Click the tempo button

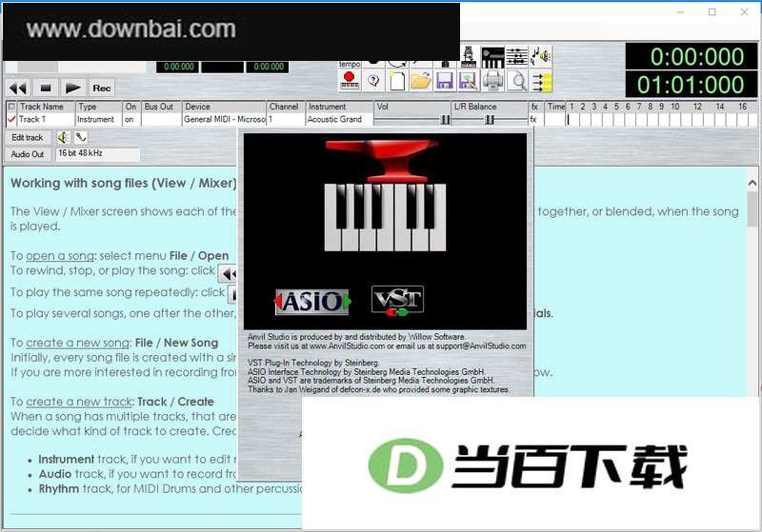pyautogui.click(x=350, y=64)
